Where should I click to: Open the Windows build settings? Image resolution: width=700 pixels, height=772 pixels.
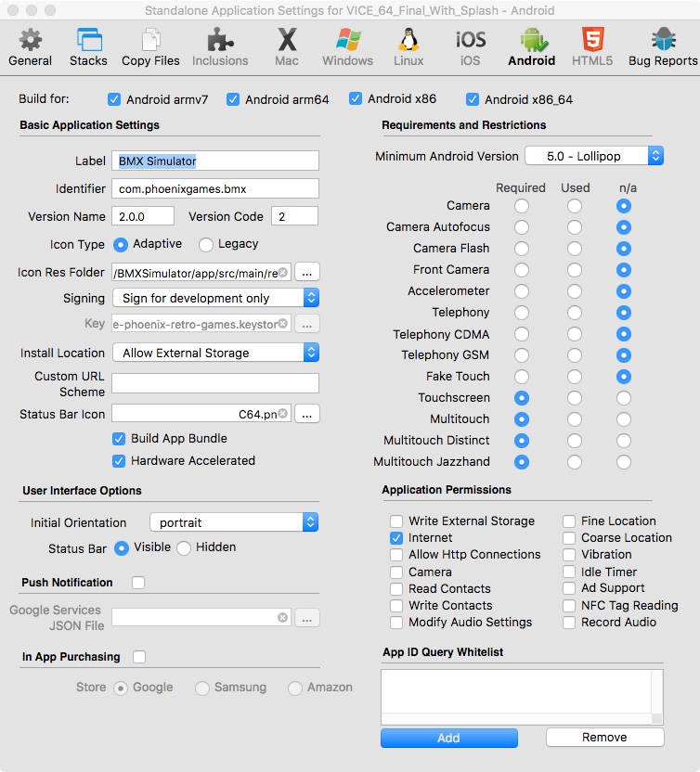347,46
